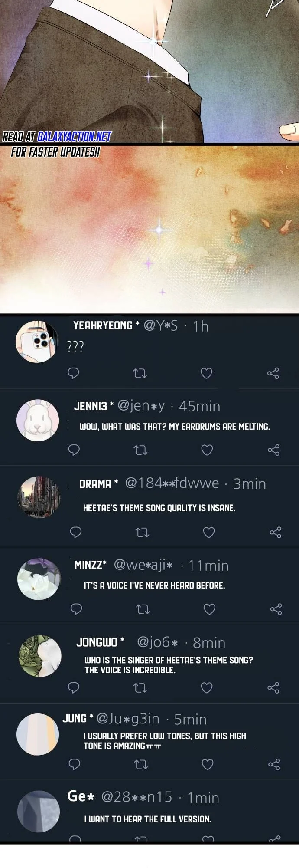Reply to Minzz's voice post
This screenshot has height=868, width=299.
(x=76, y=609)
